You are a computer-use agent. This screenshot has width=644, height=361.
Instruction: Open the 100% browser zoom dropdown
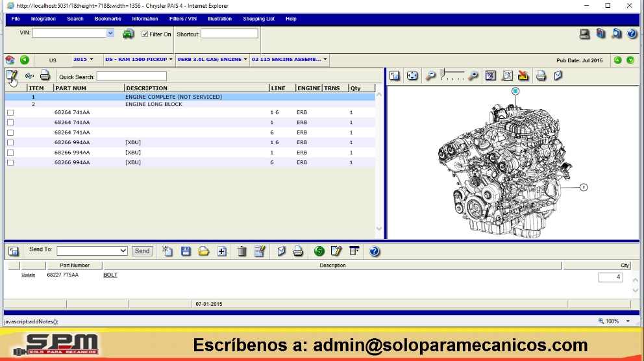coord(628,321)
